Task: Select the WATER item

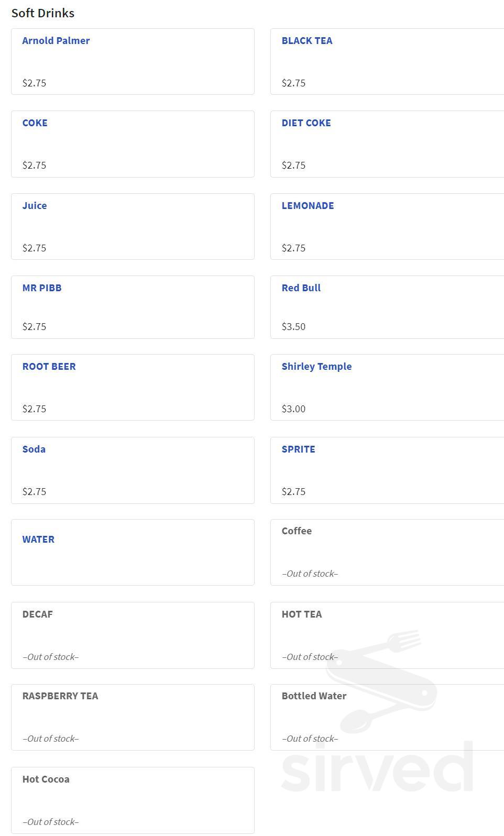Action: click(38, 540)
